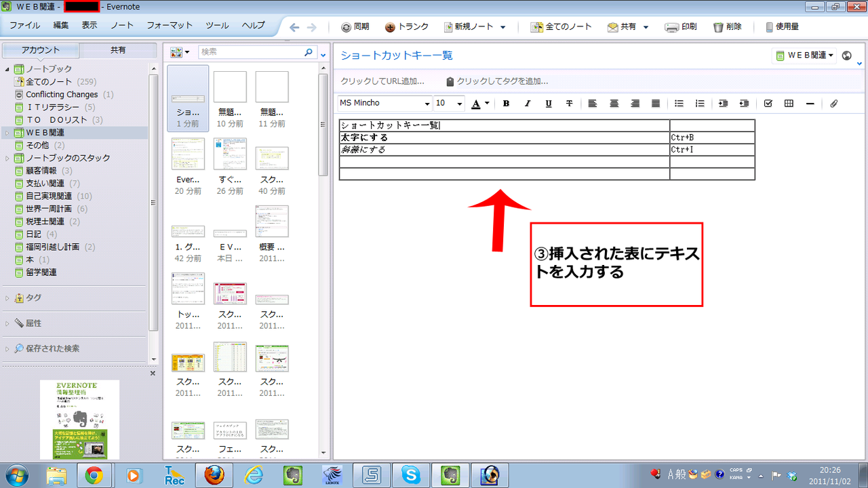Open the 新規ノート dropdown arrow

(502, 27)
